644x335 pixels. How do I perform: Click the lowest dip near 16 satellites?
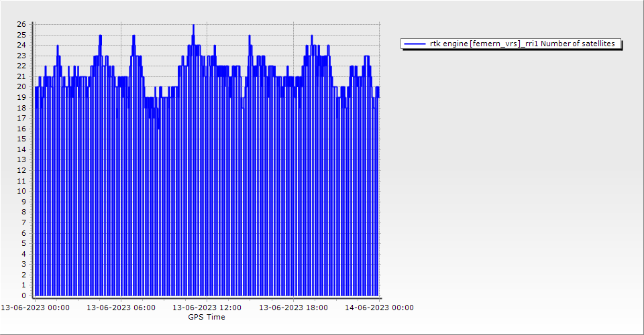[158, 129]
